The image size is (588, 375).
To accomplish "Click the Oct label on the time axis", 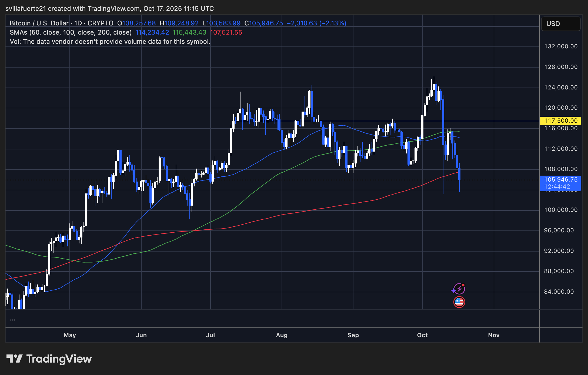I will pyautogui.click(x=422, y=335).
